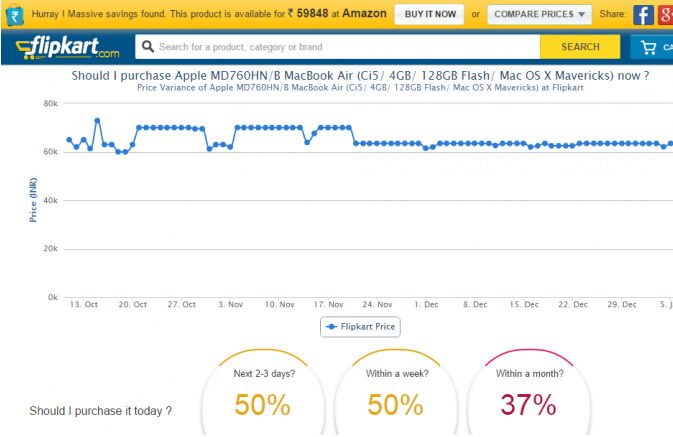
Task: Click the 27. Oct axis label
Action: [182, 304]
